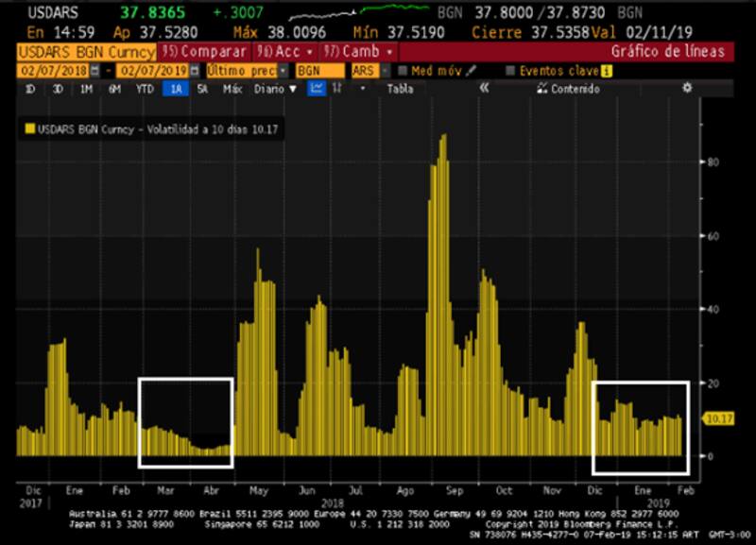
Task: Switch to the YTD range tab
Action: pyautogui.click(x=144, y=88)
